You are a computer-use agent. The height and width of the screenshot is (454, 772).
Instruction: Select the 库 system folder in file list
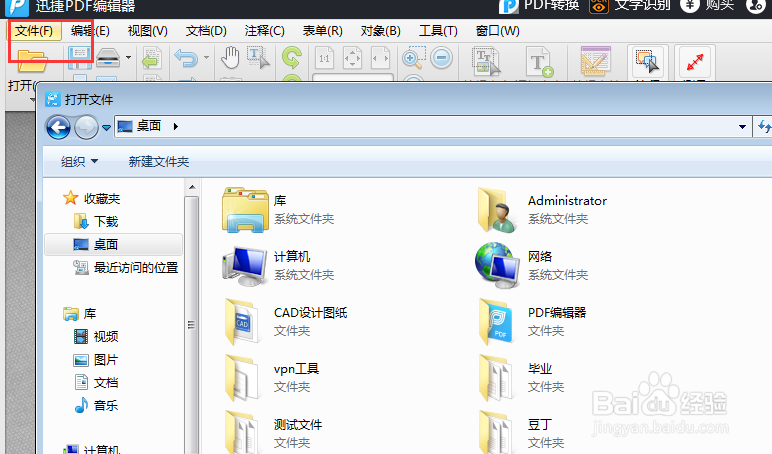tap(278, 210)
